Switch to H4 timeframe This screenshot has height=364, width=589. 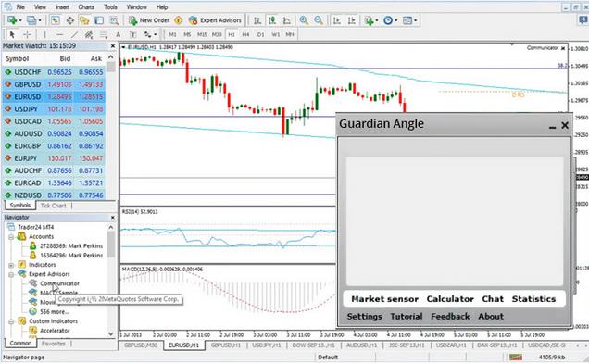pos(245,34)
